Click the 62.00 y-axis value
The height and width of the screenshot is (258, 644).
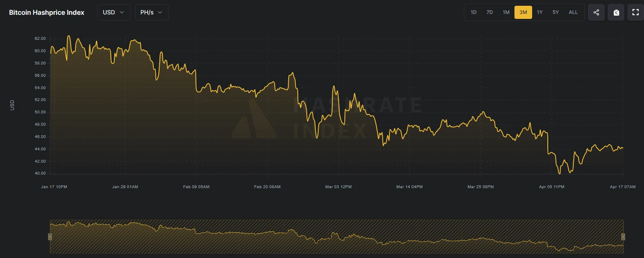coord(40,39)
